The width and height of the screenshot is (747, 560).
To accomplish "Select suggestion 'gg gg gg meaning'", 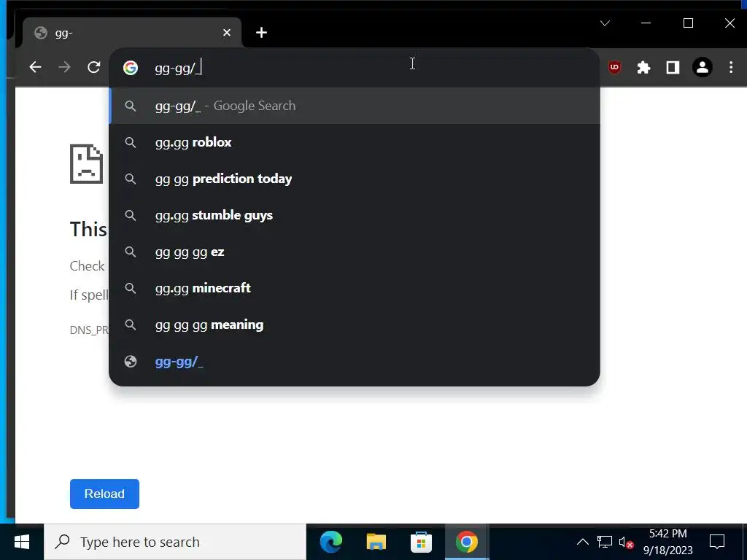I will pyautogui.click(x=355, y=324).
